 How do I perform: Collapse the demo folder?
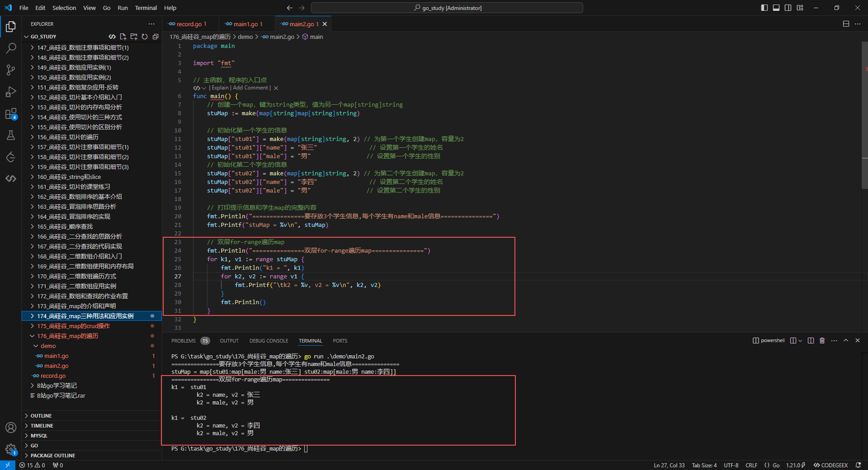tap(92, 346)
